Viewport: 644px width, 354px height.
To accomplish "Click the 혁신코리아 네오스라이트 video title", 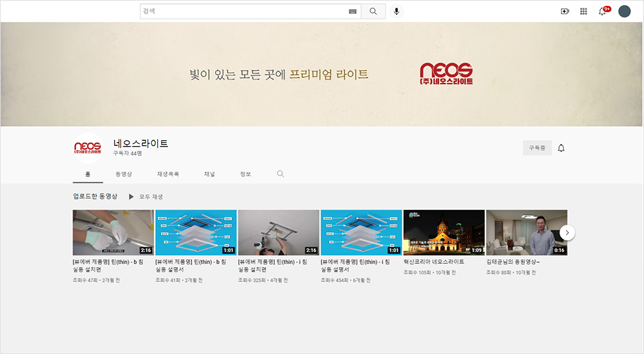I will click(433, 261).
